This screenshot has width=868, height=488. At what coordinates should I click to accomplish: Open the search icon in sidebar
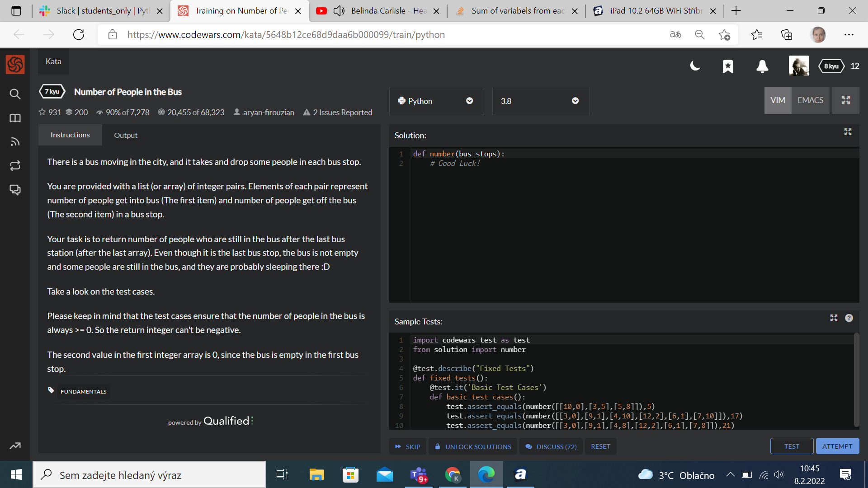coord(15,94)
